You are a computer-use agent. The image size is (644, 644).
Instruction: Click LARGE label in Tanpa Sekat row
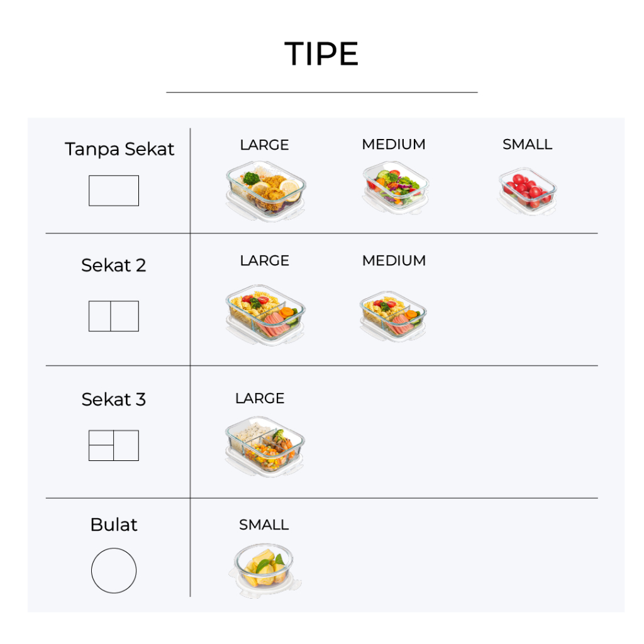(x=264, y=145)
